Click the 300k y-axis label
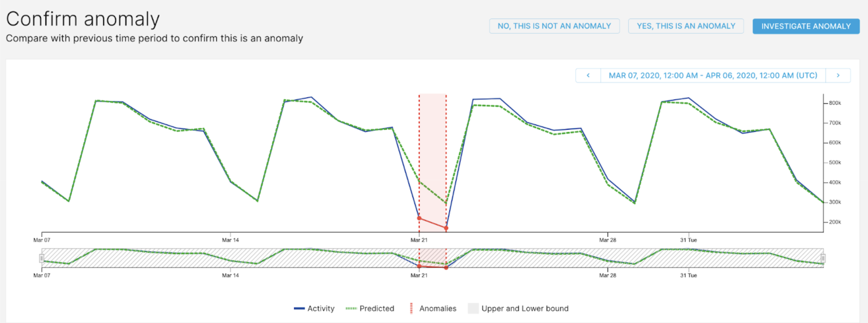Viewport: 868px width, 323px height. click(835, 202)
